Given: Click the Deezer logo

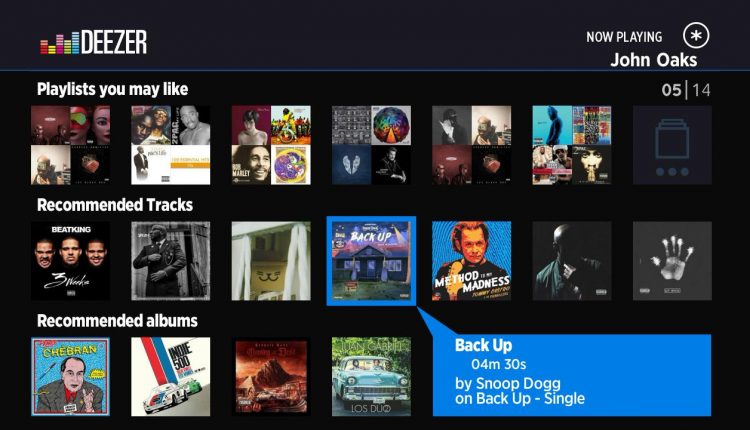Looking at the screenshot, I should click(x=94, y=42).
